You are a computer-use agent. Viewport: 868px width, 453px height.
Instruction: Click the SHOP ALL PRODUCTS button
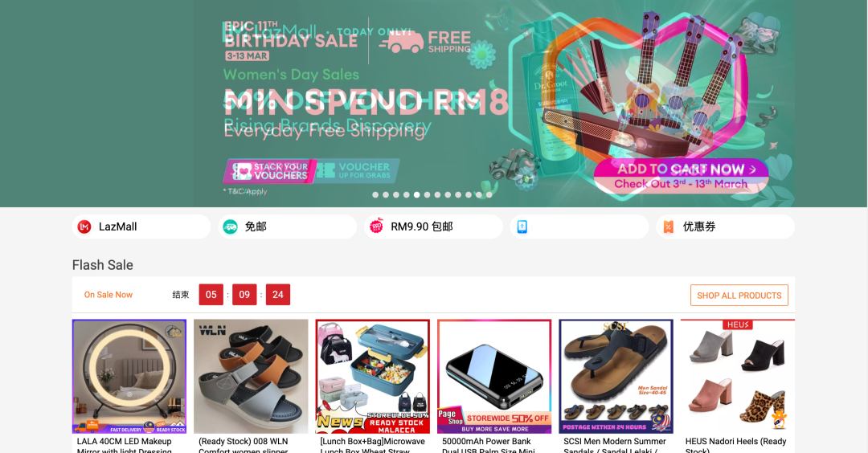tap(739, 296)
